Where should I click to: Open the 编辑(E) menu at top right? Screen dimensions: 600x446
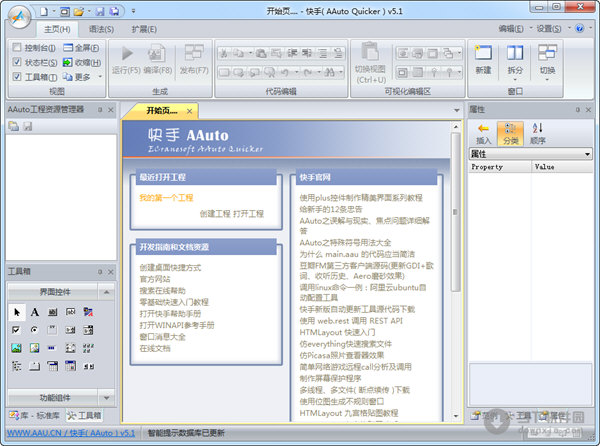pyautogui.click(x=511, y=29)
